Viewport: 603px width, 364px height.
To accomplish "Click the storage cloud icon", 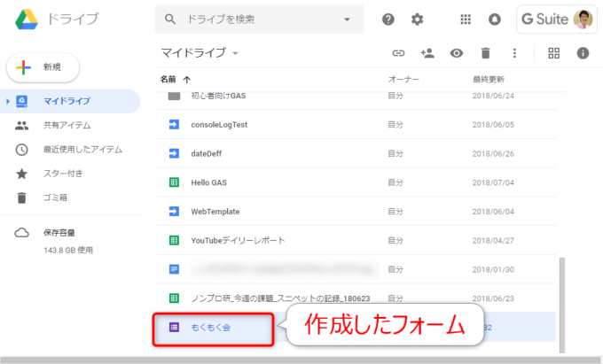I will click(x=21, y=233).
